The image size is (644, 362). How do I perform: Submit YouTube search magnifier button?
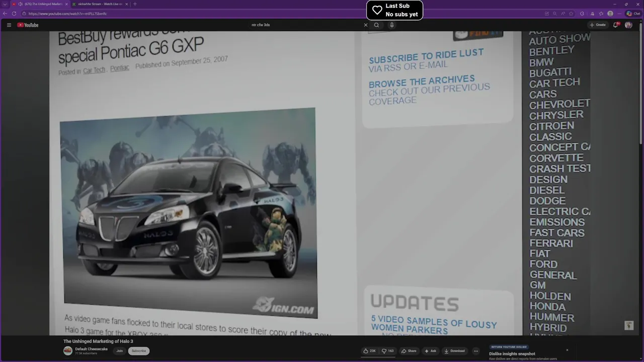(x=376, y=25)
